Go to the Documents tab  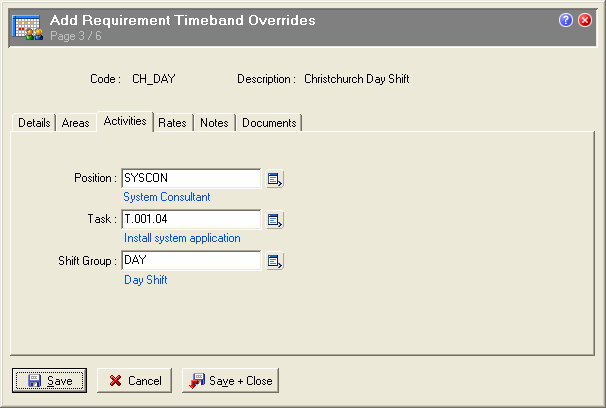point(269,123)
